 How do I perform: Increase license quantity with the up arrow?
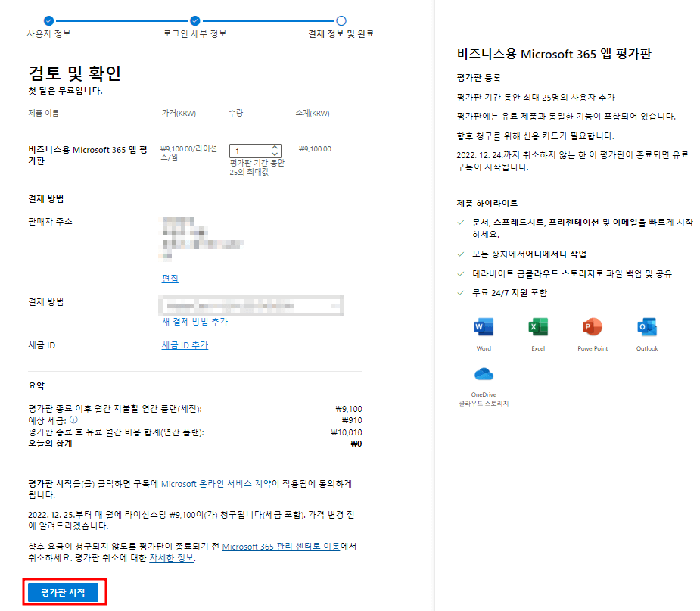point(275,146)
